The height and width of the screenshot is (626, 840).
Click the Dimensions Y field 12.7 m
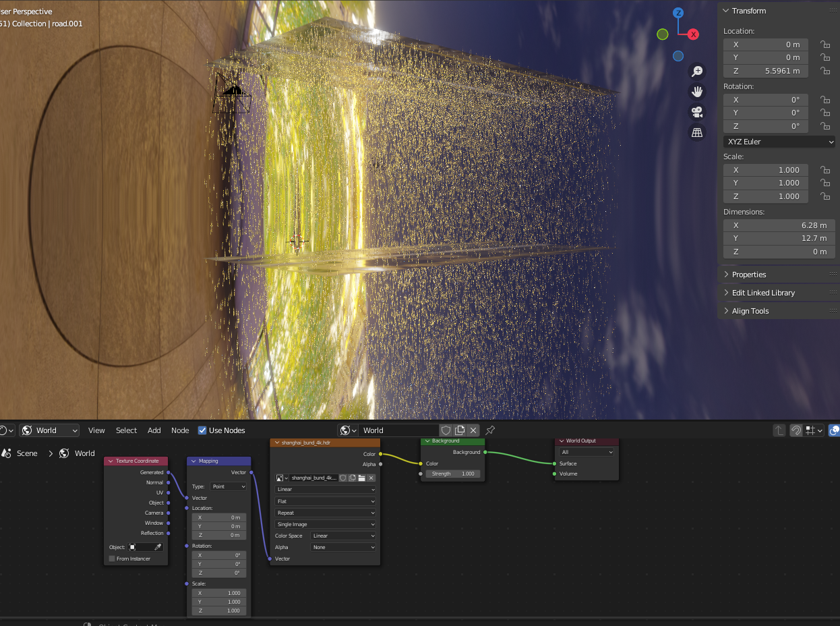click(779, 238)
